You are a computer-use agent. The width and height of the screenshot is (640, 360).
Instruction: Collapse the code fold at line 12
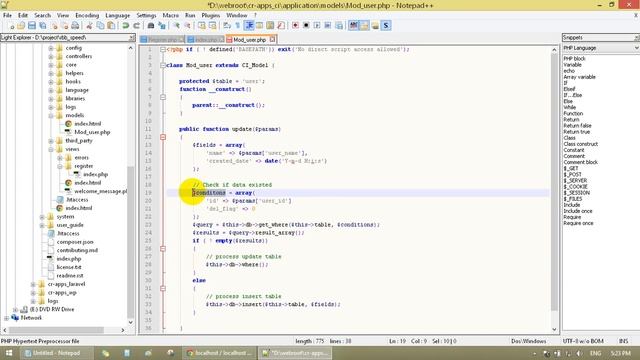[x=163, y=137]
